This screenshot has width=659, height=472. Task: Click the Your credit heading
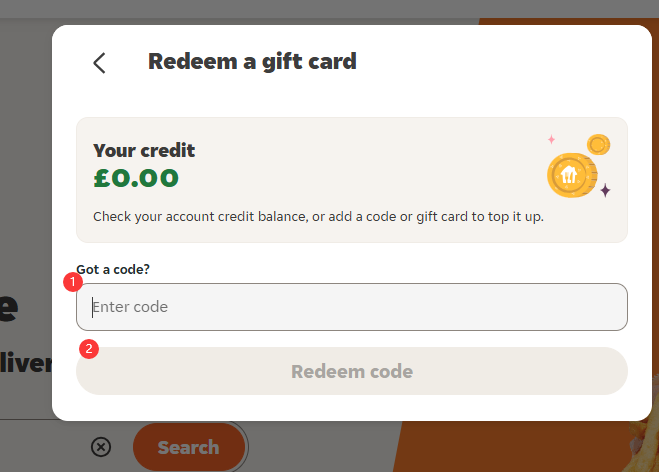pos(144,151)
